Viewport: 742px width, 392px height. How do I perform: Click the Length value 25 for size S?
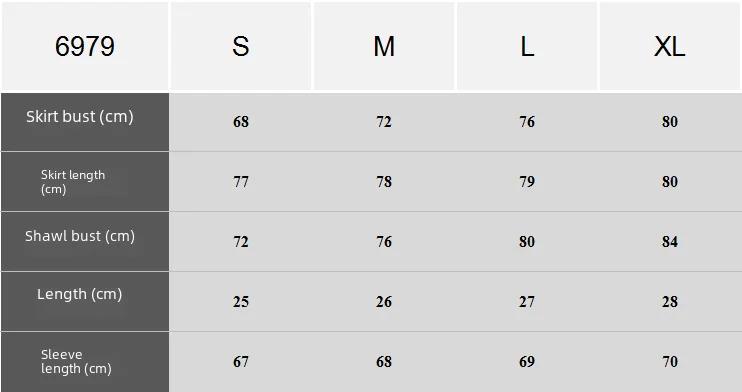point(241,302)
